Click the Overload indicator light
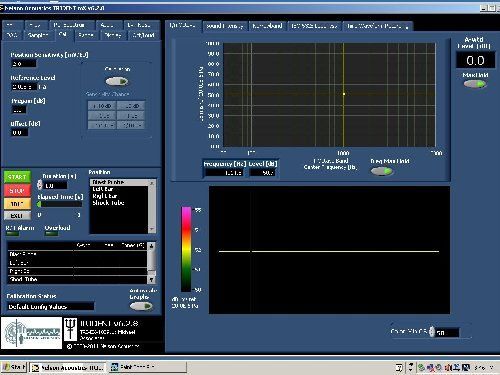This screenshot has width=500, height=375. (x=52, y=234)
